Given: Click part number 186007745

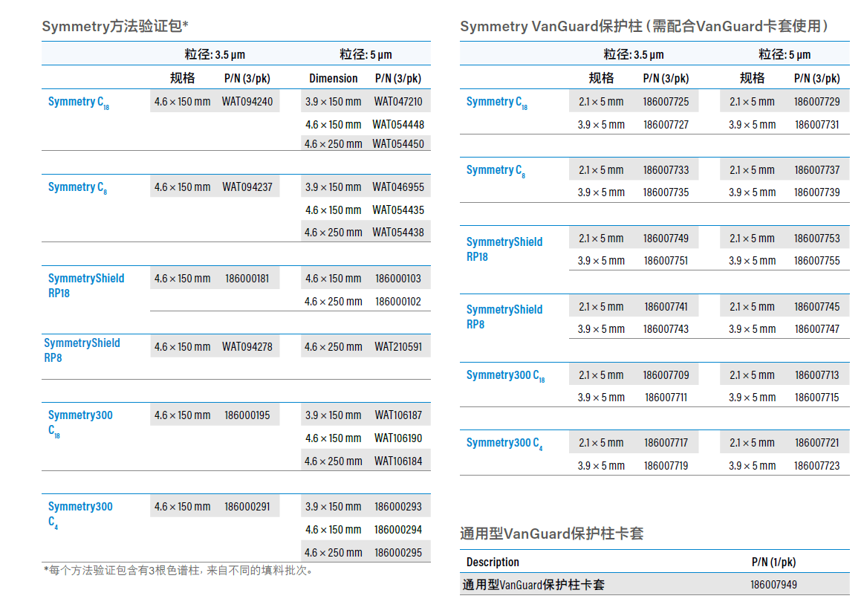Looking at the screenshot, I should (x=816, y=307).
